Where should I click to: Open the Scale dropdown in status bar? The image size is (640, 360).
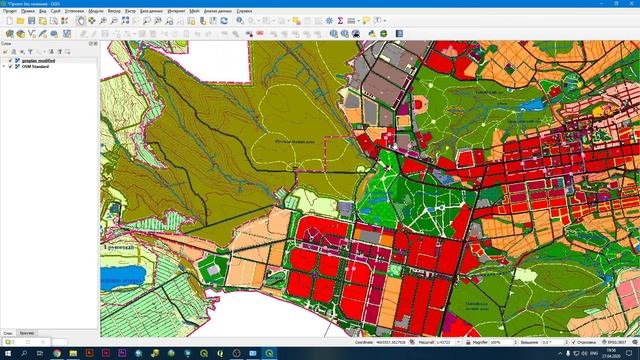[458, 342]
